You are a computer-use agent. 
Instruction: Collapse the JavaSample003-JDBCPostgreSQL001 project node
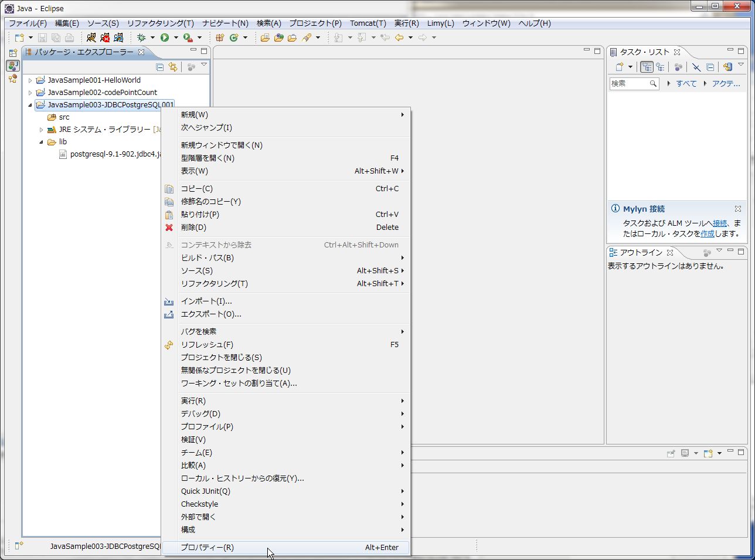30,104
